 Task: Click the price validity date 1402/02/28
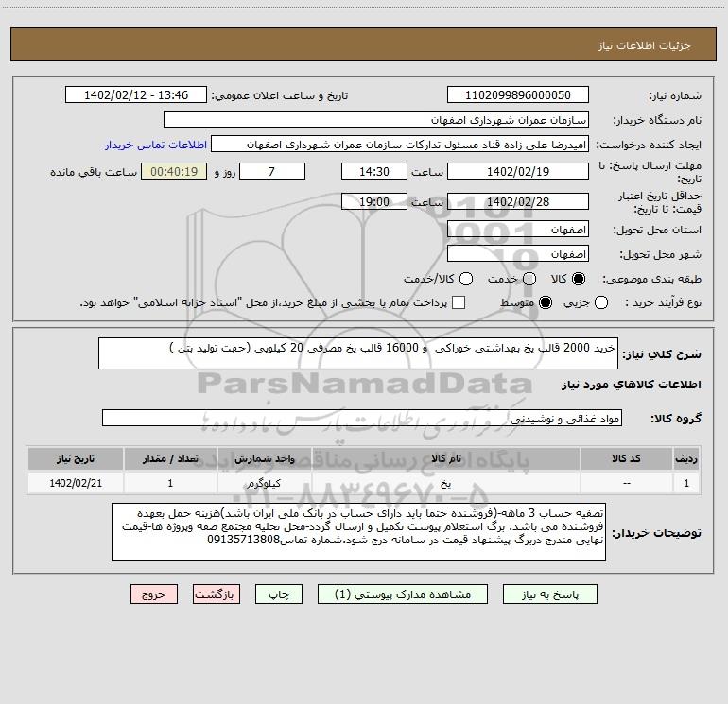pyautogui.click(x=518, y=202)
